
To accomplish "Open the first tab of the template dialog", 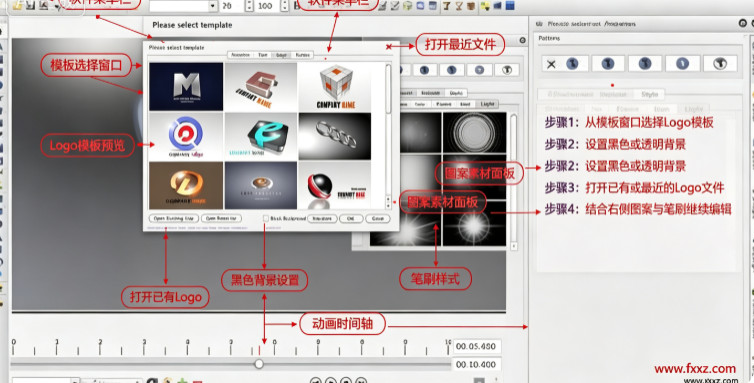I will coord(240,55).
